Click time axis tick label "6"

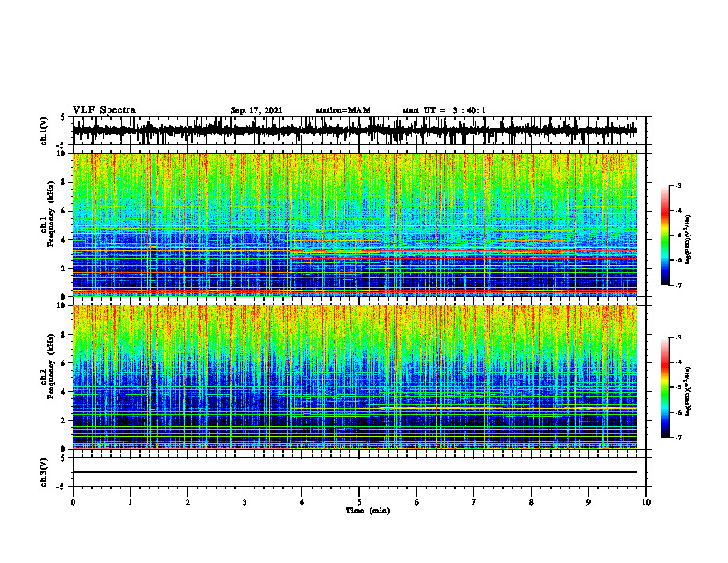click(417, 502)
